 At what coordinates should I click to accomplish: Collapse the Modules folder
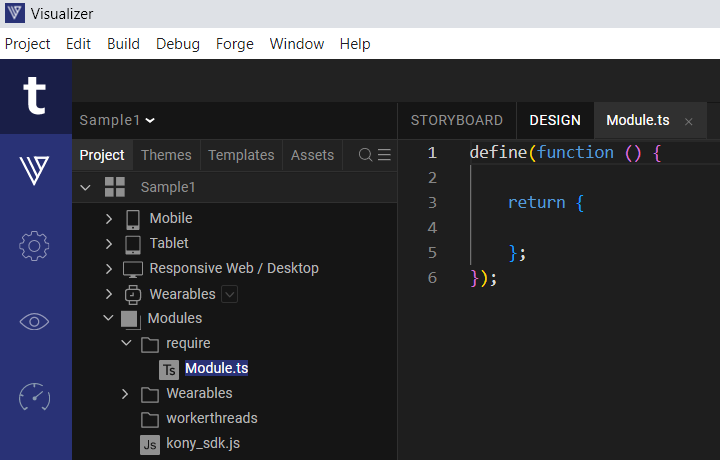[x=108, y=318]
